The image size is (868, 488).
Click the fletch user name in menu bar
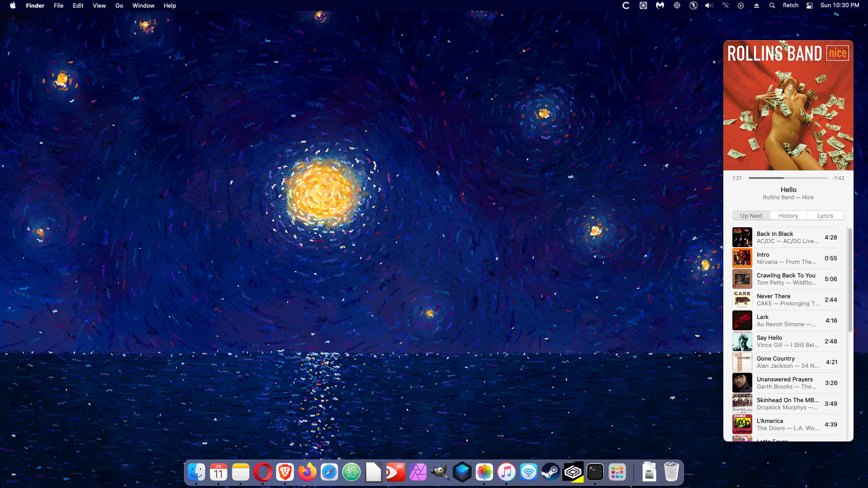point(791,5)
